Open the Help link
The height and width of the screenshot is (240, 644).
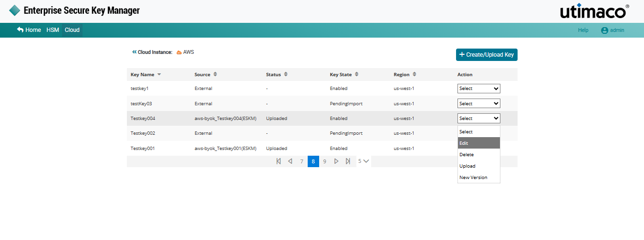click(583, 30)
